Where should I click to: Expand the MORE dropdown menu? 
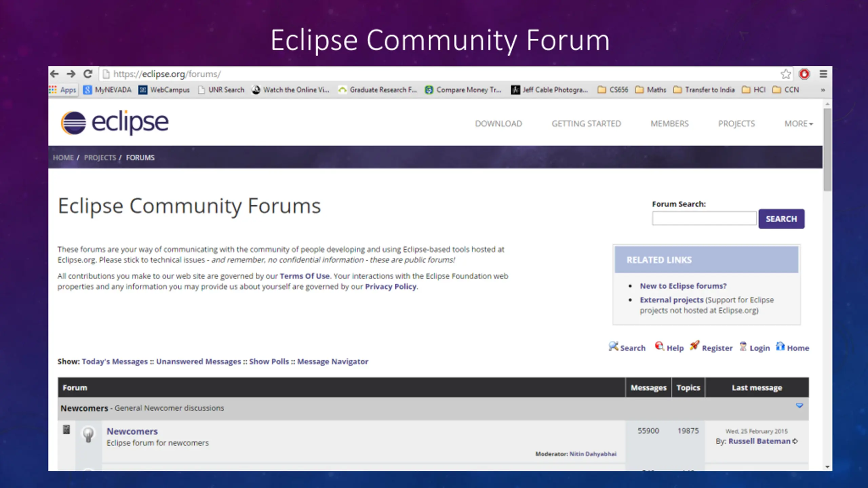(798, 124)
